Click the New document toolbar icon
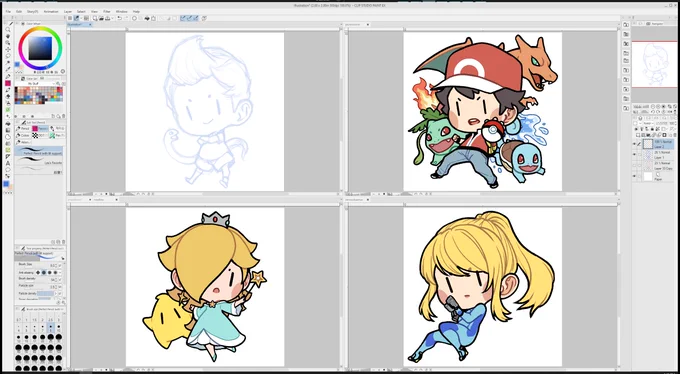This screenshot has height=374, width=680. (x=95, y=18)
